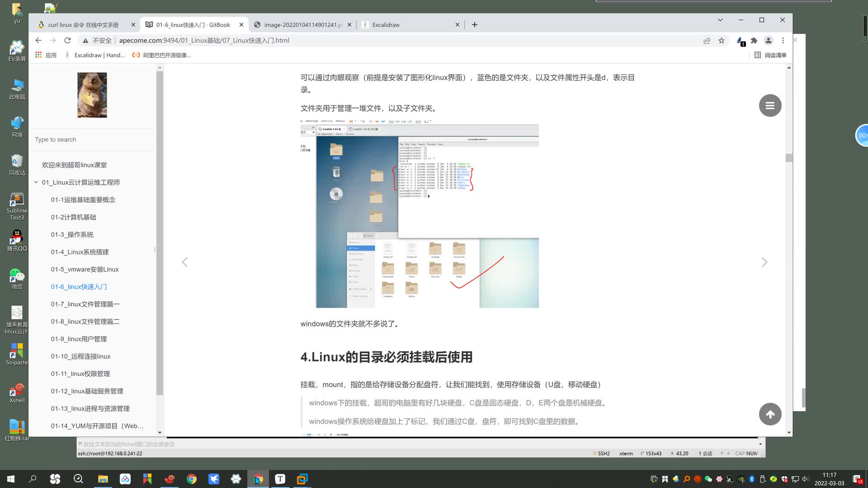Click search input in sidebar
The height and width of the screenshot is (488, 868).
tap(92, 139)
